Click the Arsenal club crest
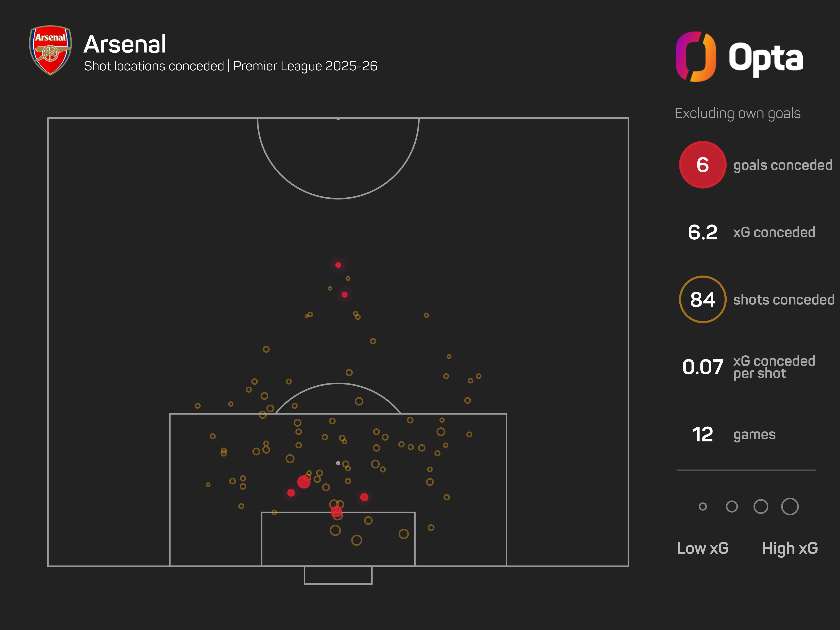This screenshot has height=630, width=840. click(50, 50)
